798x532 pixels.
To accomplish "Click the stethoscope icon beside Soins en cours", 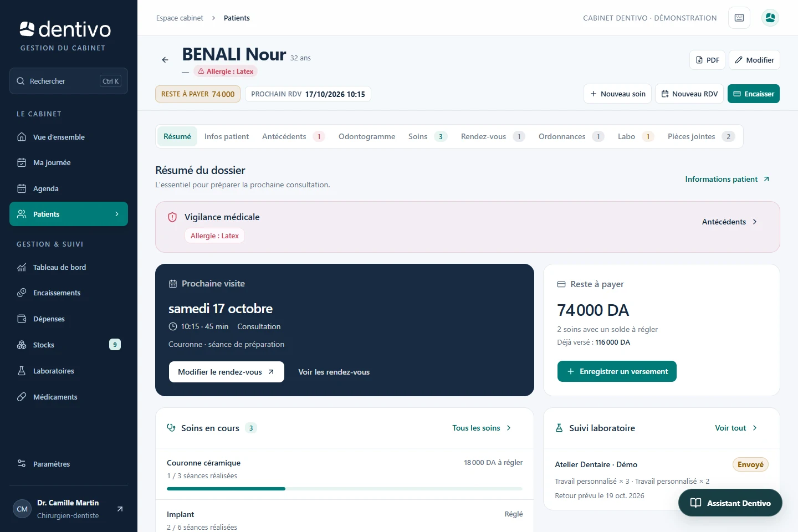I will [171, 428].
